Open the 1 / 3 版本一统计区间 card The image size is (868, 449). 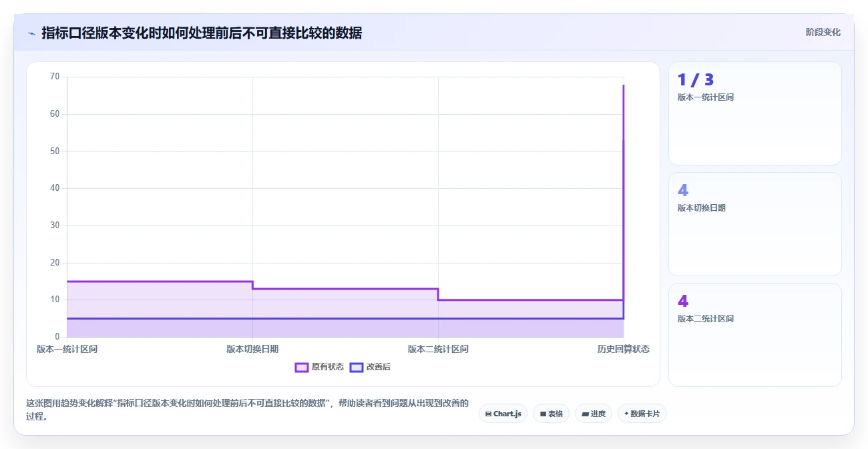[754, 113]
